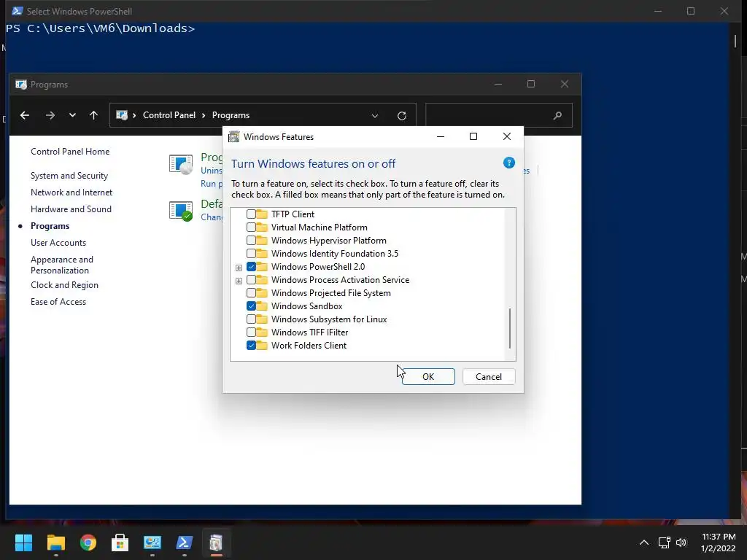This screenshot has height=560, width=747.
Task: Go back in Programs window
Action: pos(25,115)
